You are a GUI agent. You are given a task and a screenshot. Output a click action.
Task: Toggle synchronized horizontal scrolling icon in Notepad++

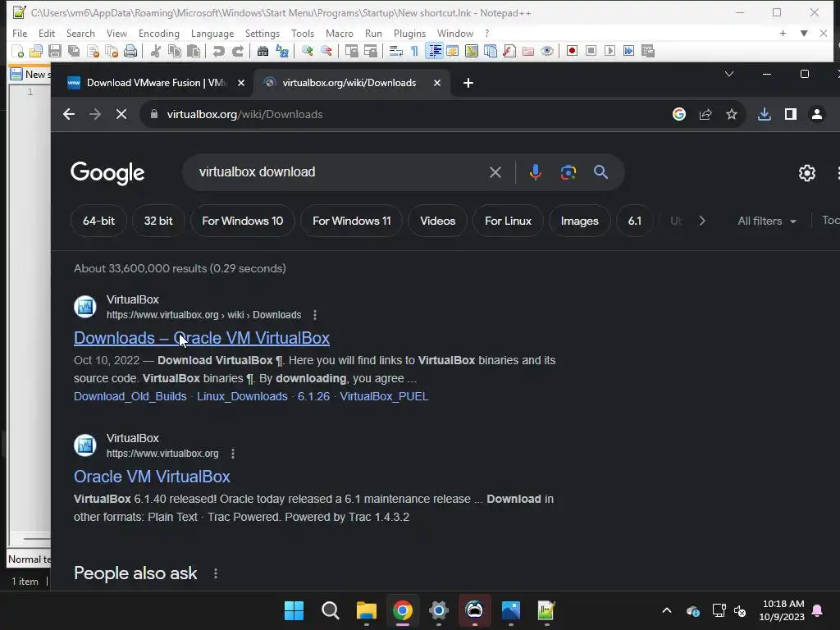pyautogui.click(x=370, y=51)
